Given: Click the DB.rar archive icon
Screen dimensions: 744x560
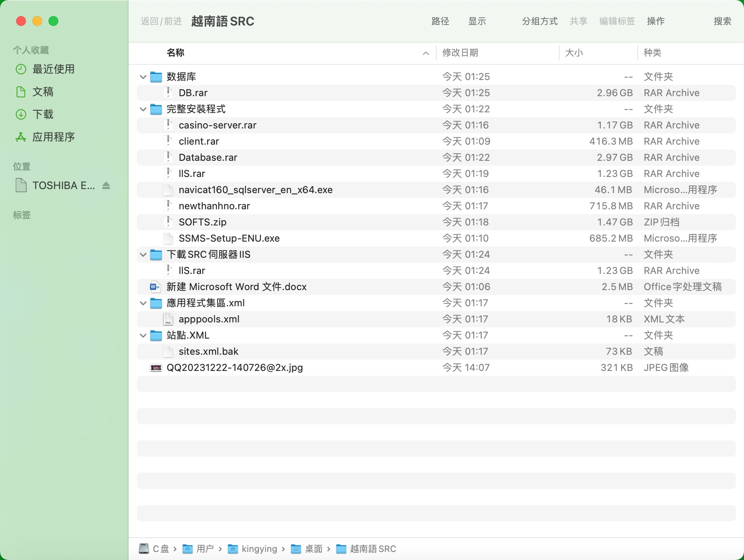Looking at the screenshot, I should 168,93.
